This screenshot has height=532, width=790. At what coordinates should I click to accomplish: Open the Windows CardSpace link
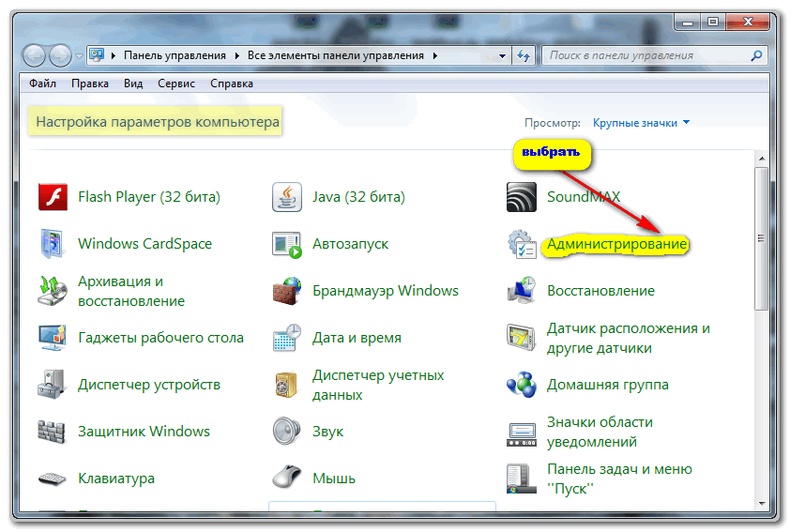coord(144,244)
